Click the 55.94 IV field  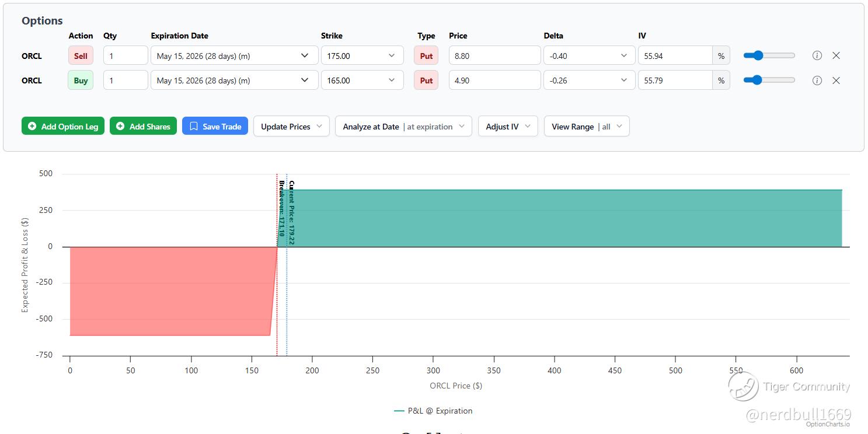[675, 56]
